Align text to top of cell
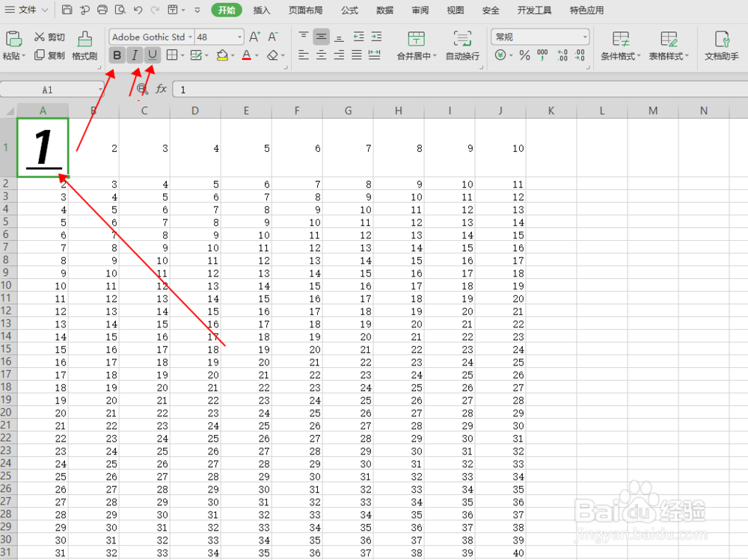This screenshot has height=560, width=748. [x=304, y=36]
